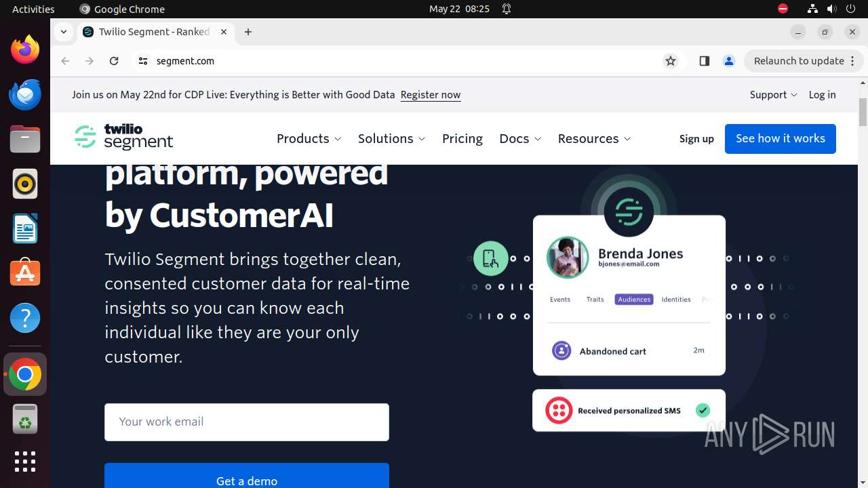This screenshot has width=868, height=488.
Task: Click the Segment logo circle above profile card
Action: pyautogui.click(x=629, y=212)
